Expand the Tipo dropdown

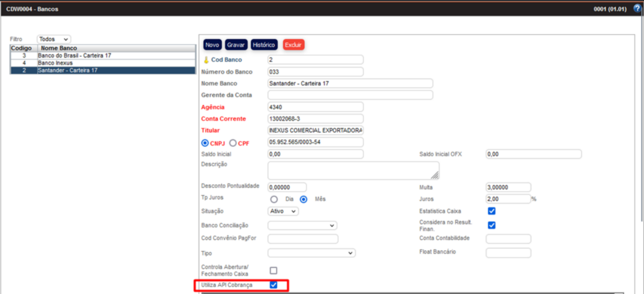click(311, 253)
